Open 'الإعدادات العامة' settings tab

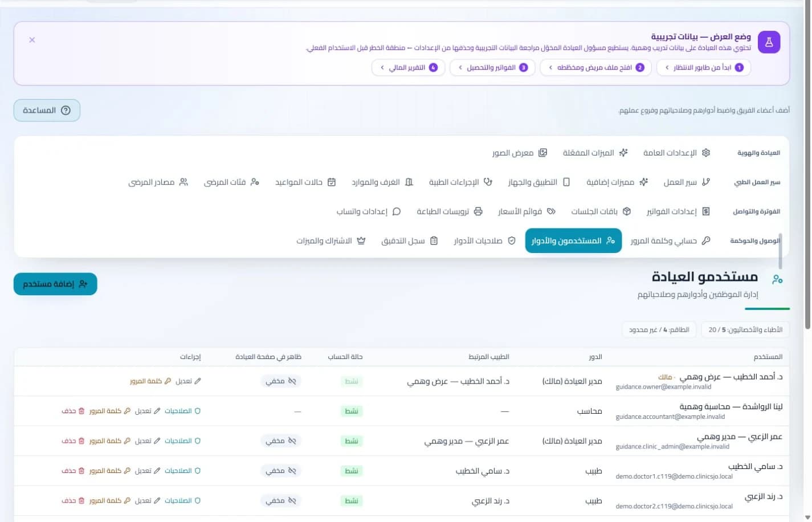676,153
